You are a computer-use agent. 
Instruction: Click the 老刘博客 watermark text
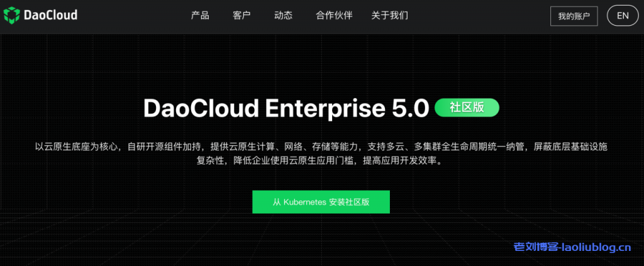point(536,248)
